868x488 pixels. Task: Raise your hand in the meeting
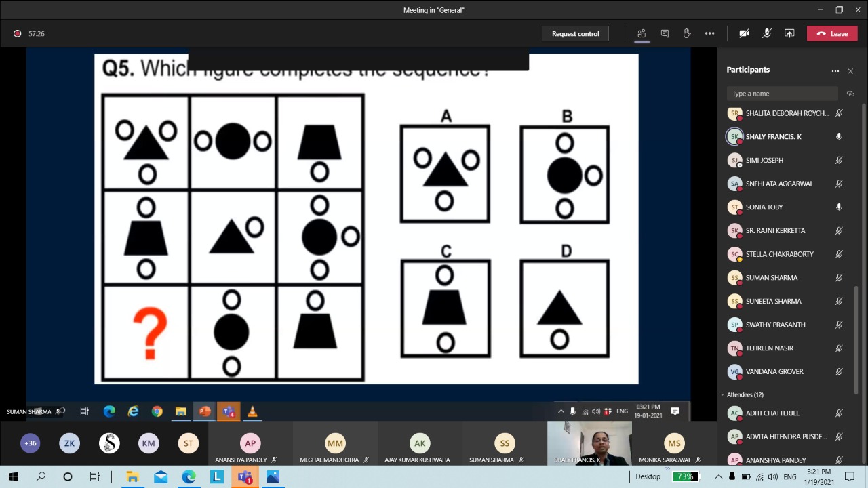[x=687, y=33]
